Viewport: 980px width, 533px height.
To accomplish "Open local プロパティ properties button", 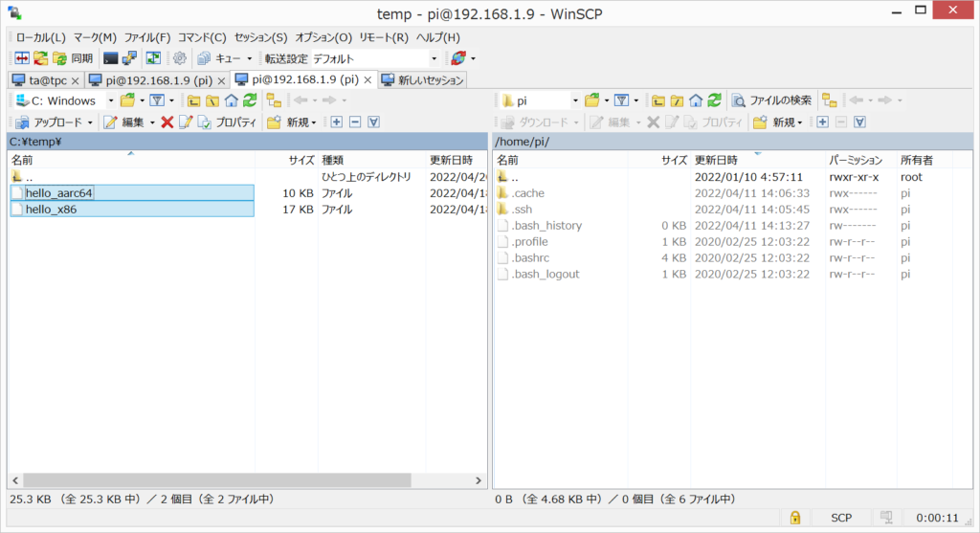I will coord(227,122).
